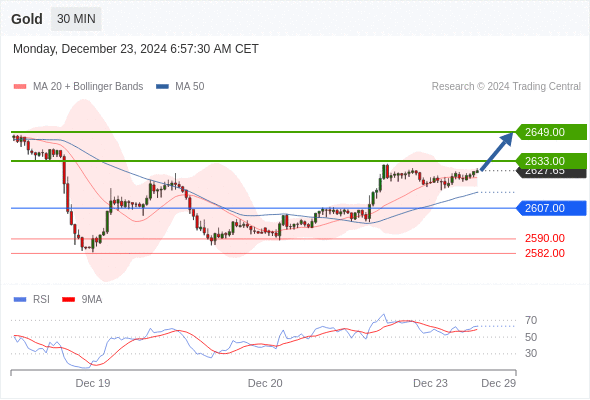590x400 pixels.
Task: Click the 30 MIN timeframe badge
Action: pyautogui.click(x=76, y=19)
